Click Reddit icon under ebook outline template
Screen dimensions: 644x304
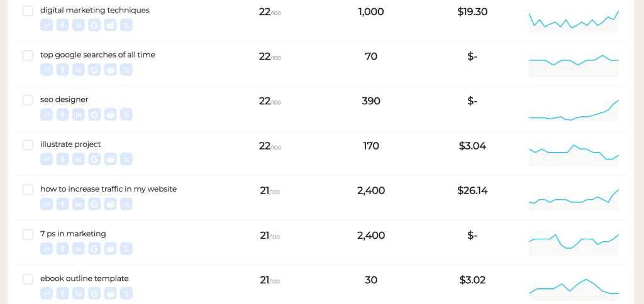(110, 293)
